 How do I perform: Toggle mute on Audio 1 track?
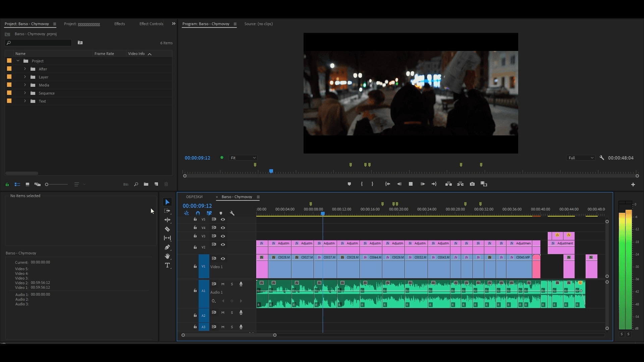coord(223,284)
